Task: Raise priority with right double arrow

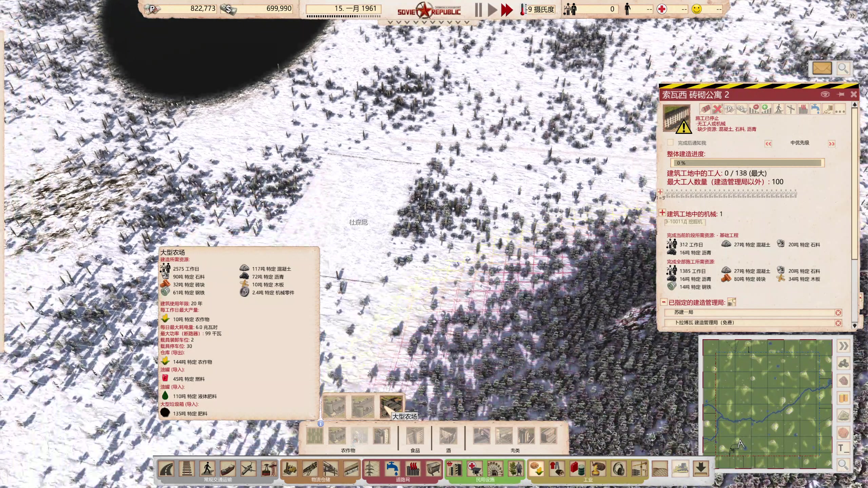Action: (x=831, y=144)
